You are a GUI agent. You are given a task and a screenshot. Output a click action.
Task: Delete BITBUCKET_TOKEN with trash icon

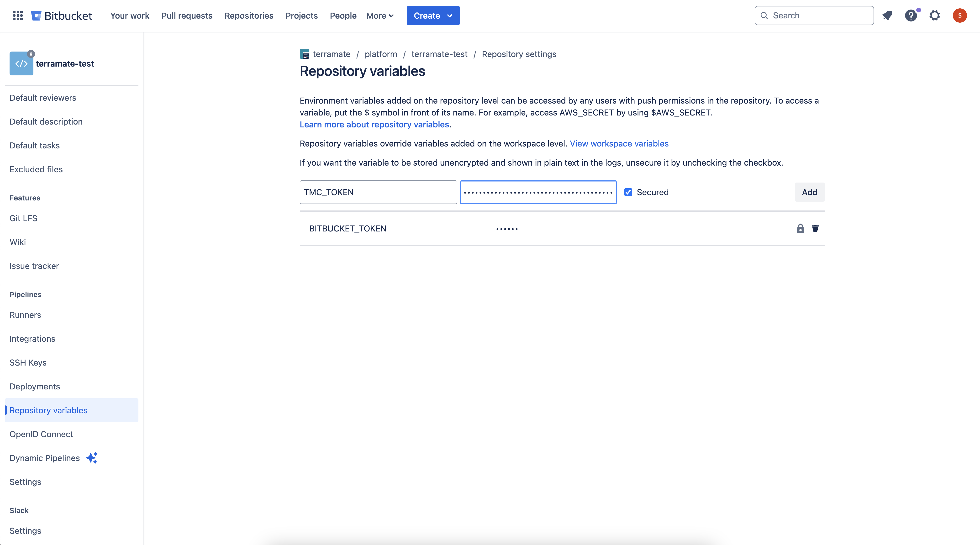[x=815, y=229]
